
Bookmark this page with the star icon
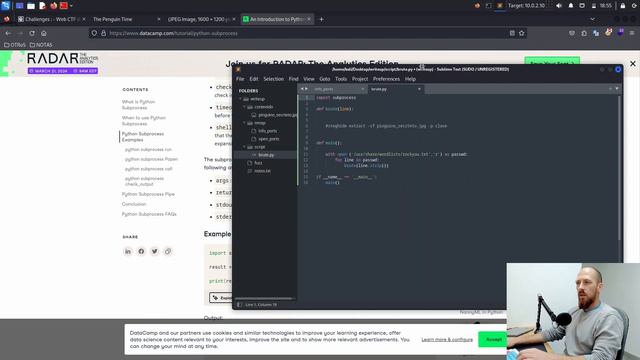coord(522,33)
